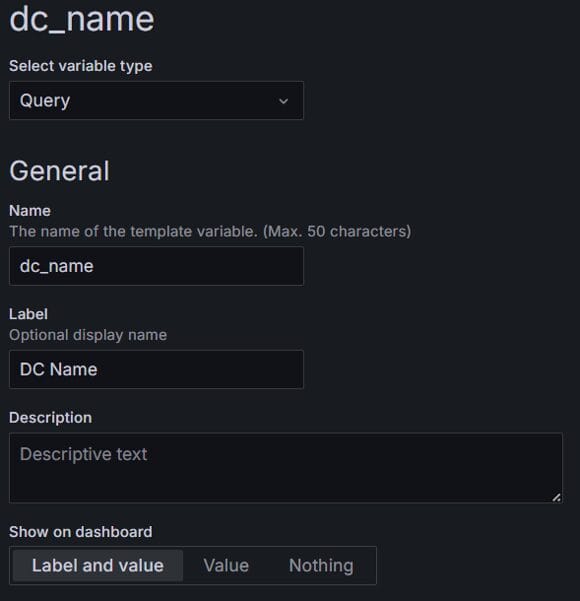Click the Optional display name hint text
The image size is (580, 601).
pyautogui.click(x=88, y=335)
